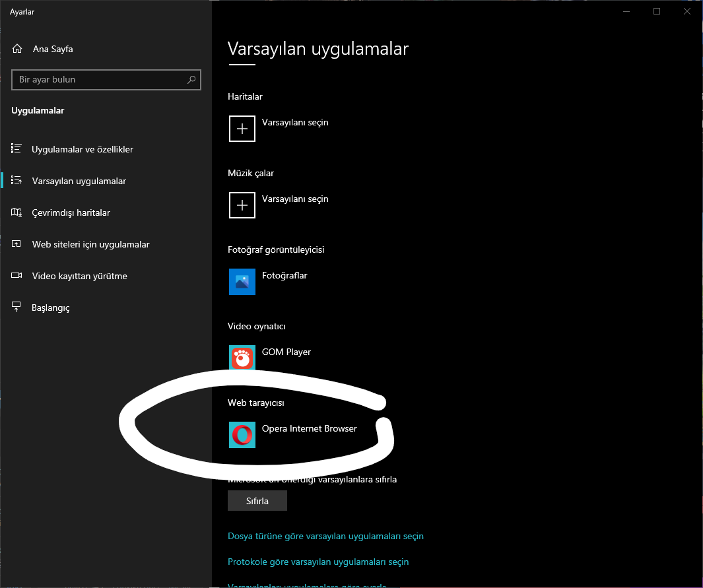This screenshot has height=588, width=703.
Task: Click 'Varsayılanı seçin' text for Müzik çalar
Action: click(295, 199)
